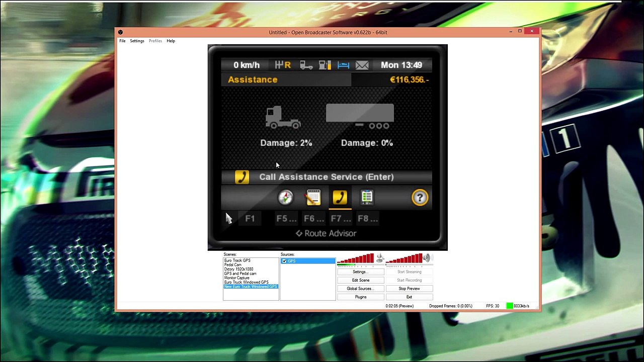Open the green list info icon
Viewport: 644px width, 362px height.
click(367, 198)
